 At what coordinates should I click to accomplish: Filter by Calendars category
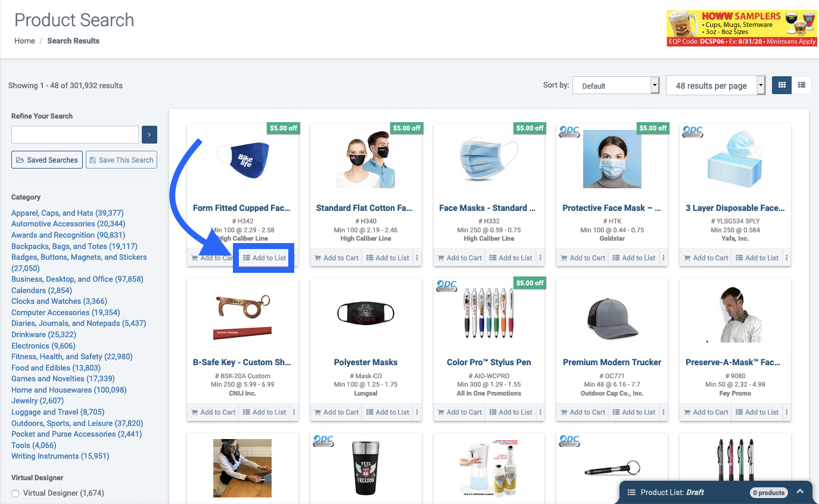[42, 290]
